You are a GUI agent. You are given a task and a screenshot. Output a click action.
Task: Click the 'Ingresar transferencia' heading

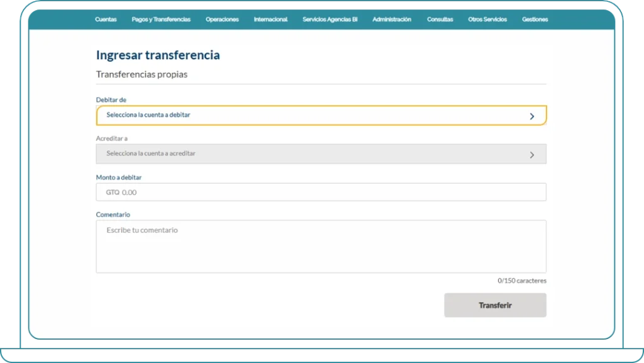(157, 55)
